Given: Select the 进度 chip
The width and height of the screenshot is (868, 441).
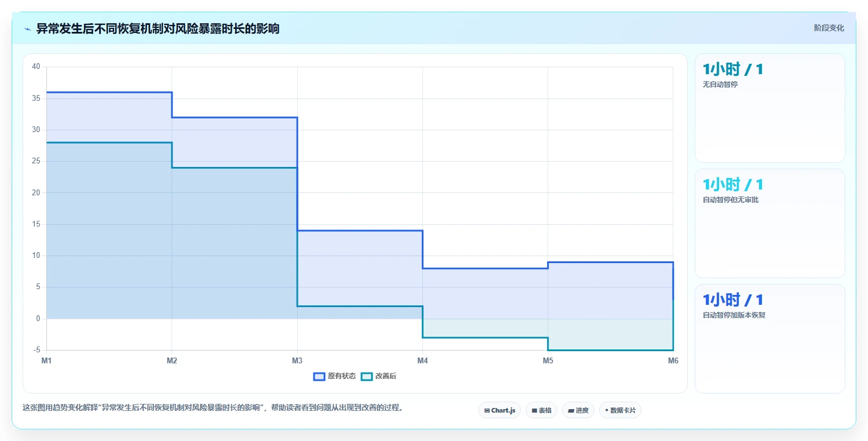Looking at the screenshot, I should 578,410.
